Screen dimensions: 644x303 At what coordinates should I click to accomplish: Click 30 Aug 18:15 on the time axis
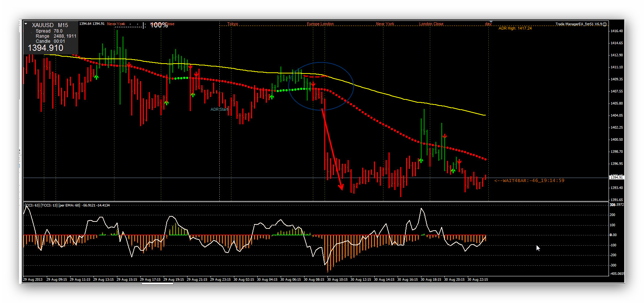tap(431, 280)
